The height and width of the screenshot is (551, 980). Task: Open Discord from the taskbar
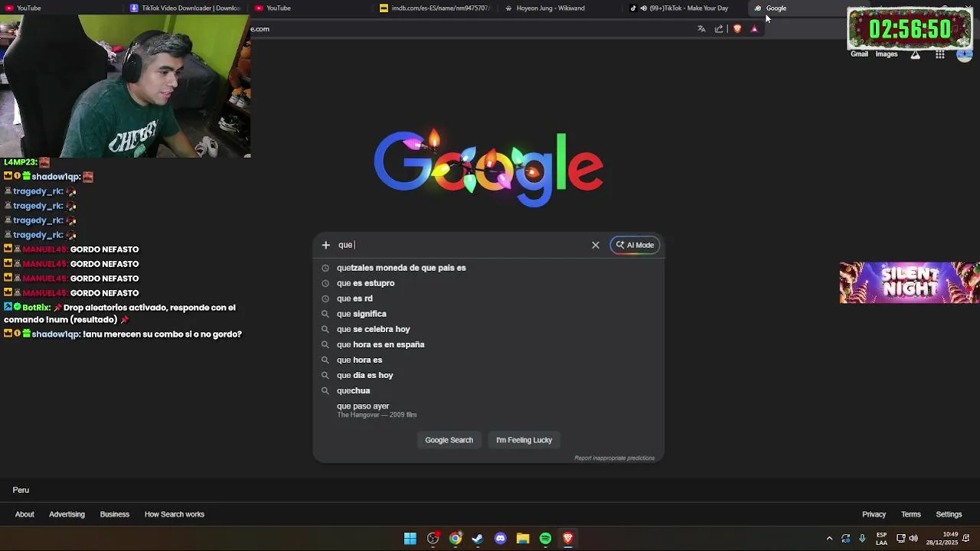pos(500,539)
